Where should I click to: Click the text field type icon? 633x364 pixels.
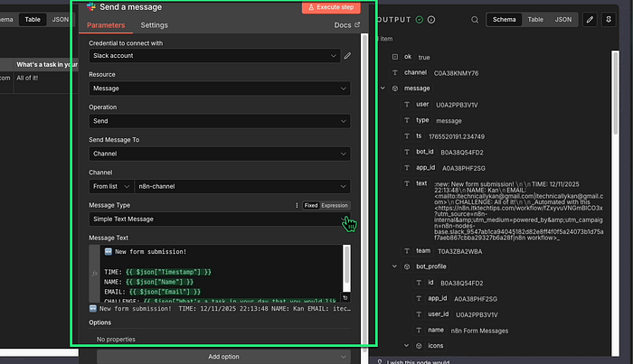[407, 183]
